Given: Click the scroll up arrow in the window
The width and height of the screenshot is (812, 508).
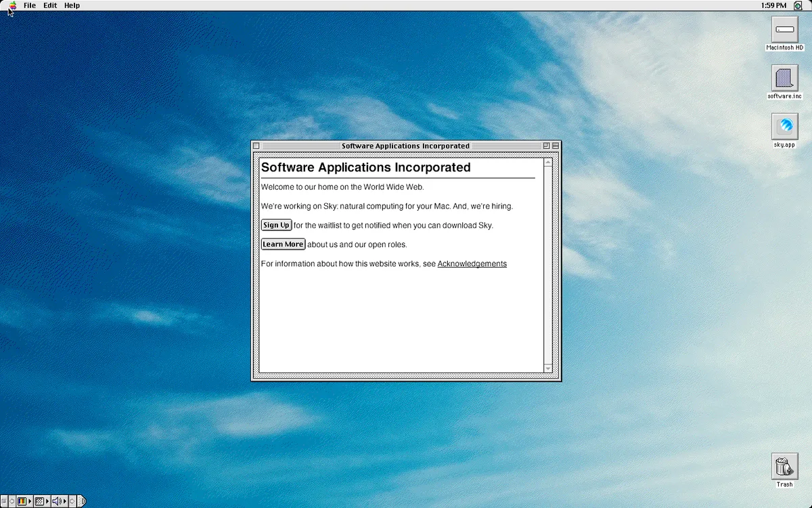Looking at the screenshot, I should [548, 162].
